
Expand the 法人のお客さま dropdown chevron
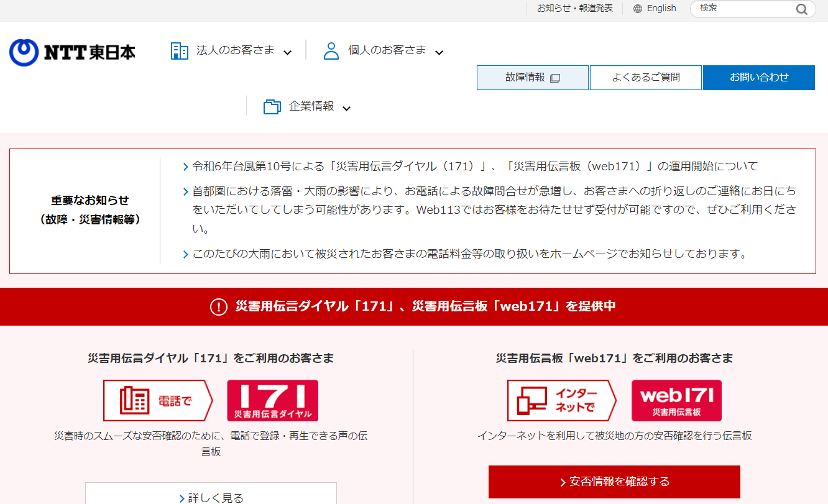(x=287, y=53)
